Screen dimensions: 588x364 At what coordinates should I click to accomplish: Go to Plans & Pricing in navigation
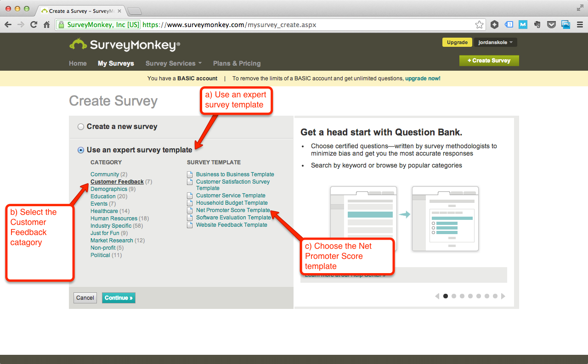pyautogui.click(x=237, y=63)
